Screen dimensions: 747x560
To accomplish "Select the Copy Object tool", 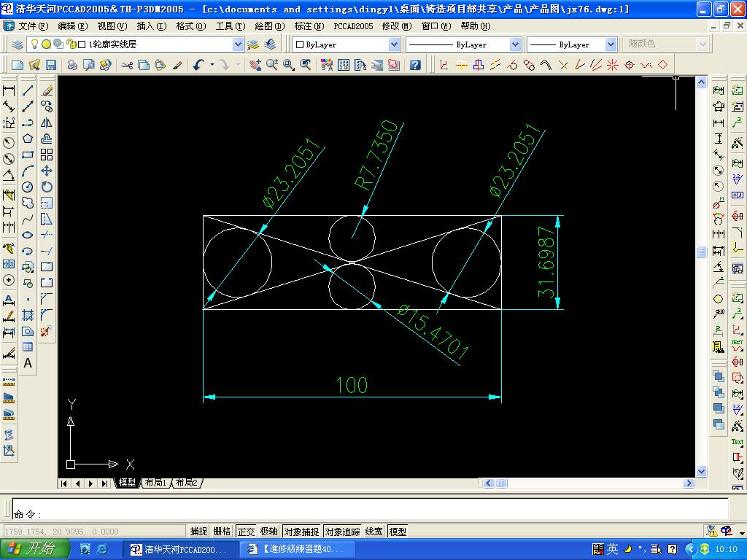I will (x=47, y=106).
